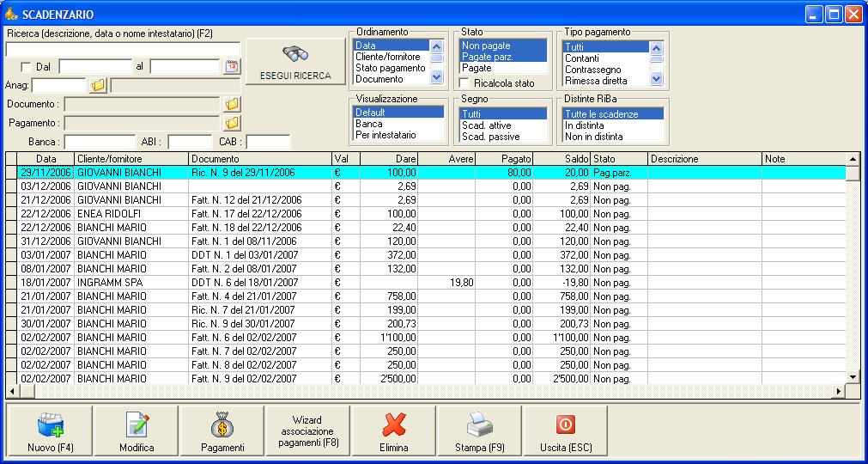Click the Dal start date field
The height and width of the screenshot is (464, 868).
[95, 66]
